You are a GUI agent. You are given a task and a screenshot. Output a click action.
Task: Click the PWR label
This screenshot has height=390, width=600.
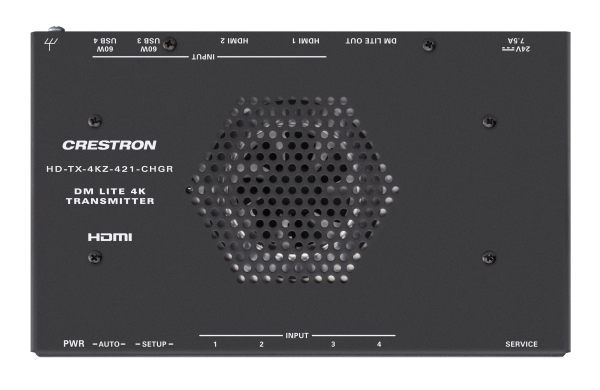click(x=74, y=344)
